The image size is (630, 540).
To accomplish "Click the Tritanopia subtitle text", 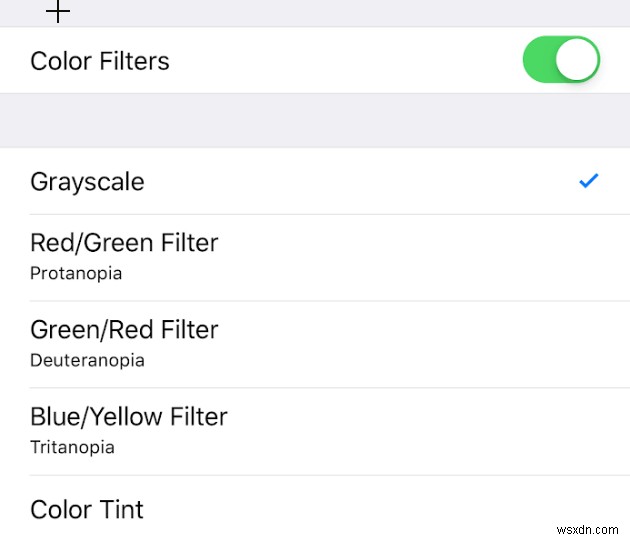I will point(72,447).
